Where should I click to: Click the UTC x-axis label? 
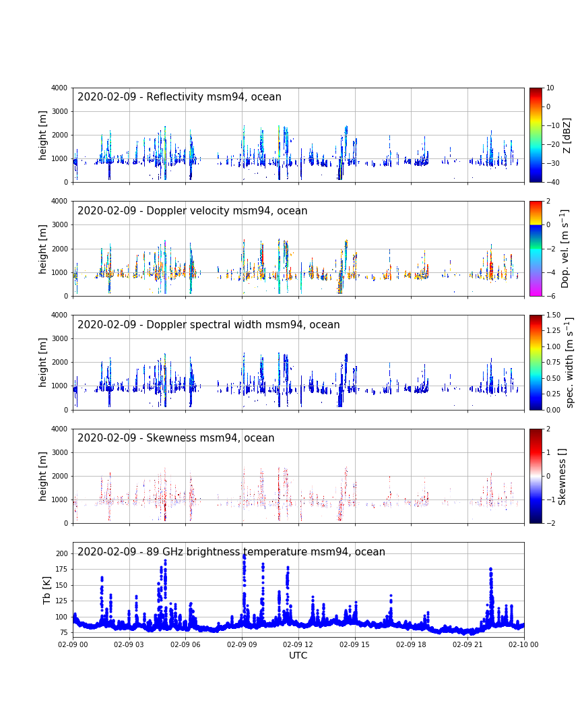click(x=298, y=656)
